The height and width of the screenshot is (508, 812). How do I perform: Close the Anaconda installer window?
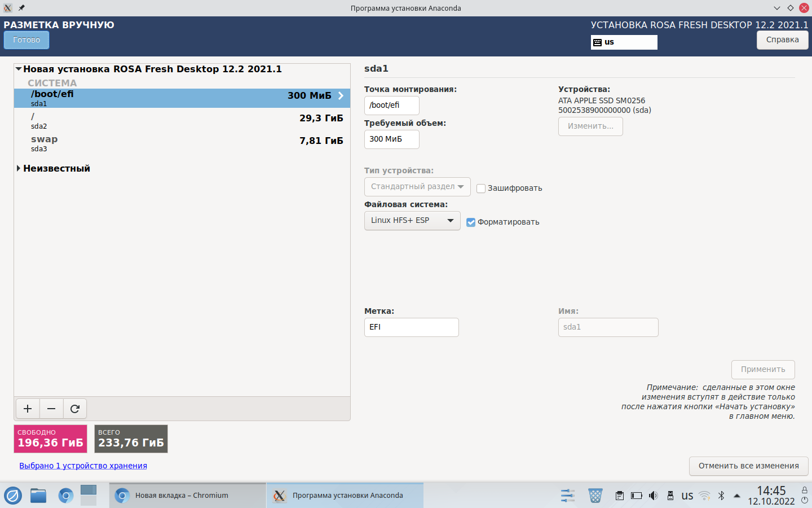(804, 8)
